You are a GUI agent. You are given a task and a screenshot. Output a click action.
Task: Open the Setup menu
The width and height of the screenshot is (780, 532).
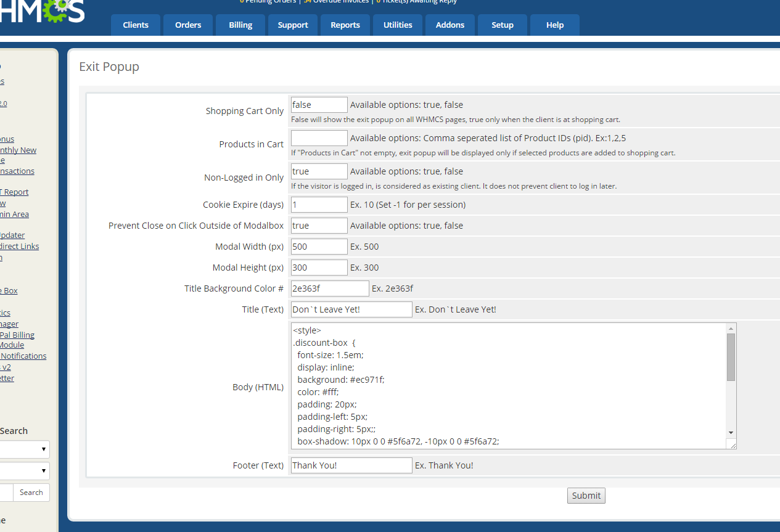coord(503,25)
